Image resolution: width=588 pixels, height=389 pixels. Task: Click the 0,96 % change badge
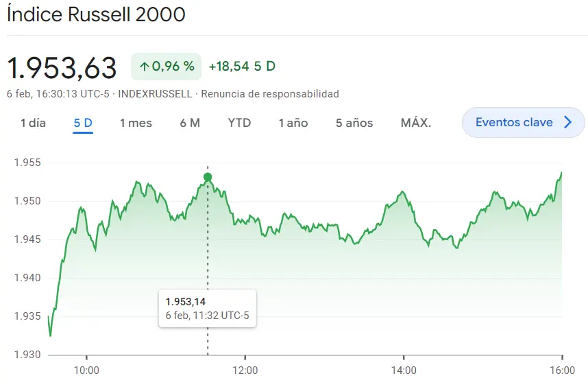coord(167,67)
